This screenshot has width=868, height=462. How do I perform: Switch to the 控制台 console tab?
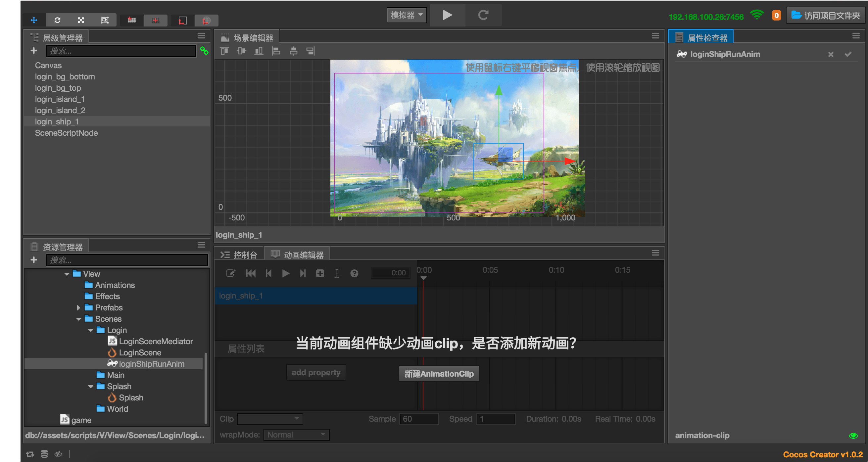coord(239,255)
